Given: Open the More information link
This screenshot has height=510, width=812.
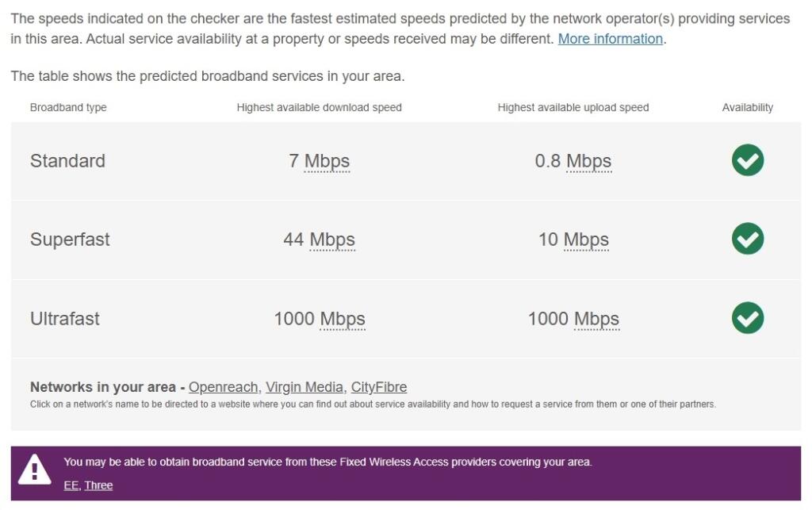Looking at the screenshot, I should (x=609, y=38).
